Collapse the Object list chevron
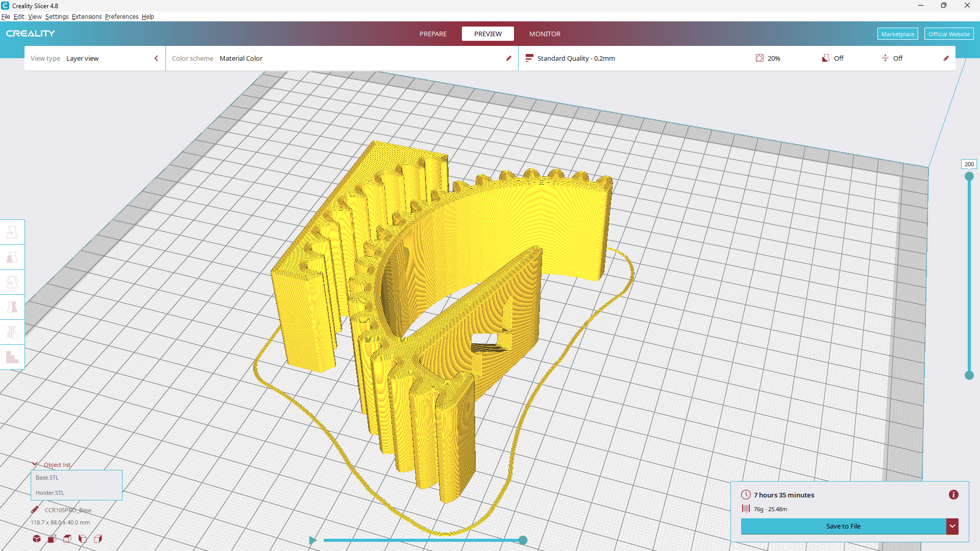 [35, 464]
